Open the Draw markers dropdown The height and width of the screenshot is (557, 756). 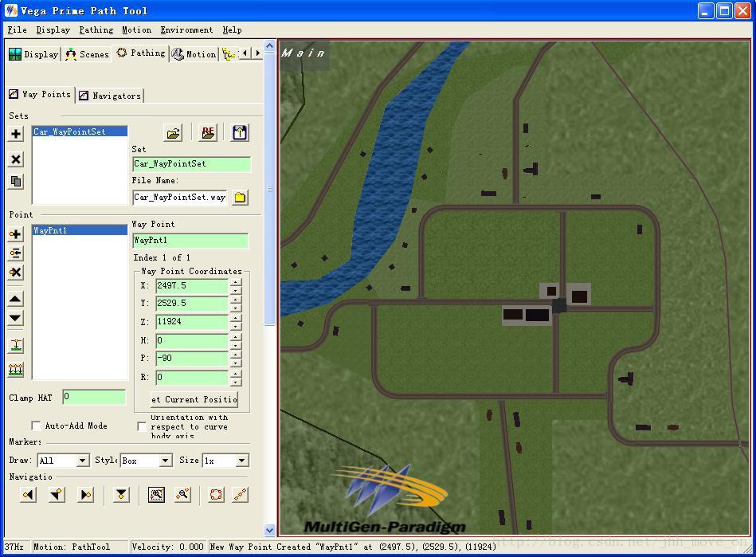82,461
